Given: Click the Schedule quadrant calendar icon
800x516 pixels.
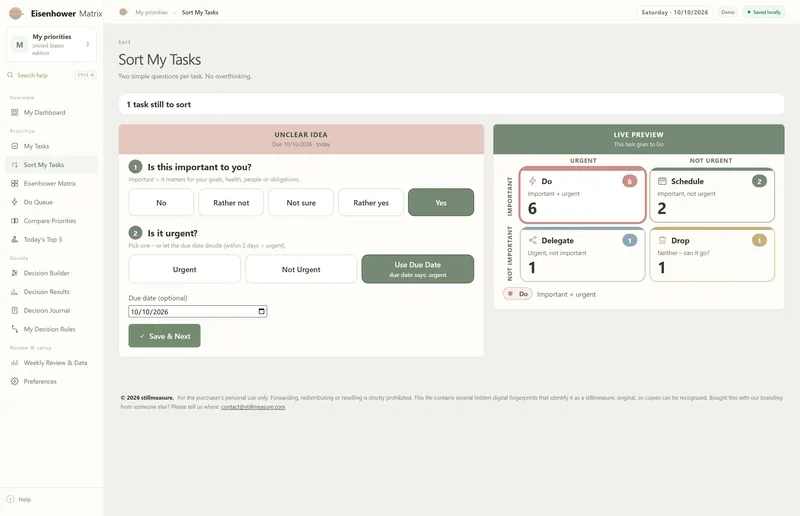Looking at the screenshot, I should pos(662,181).
